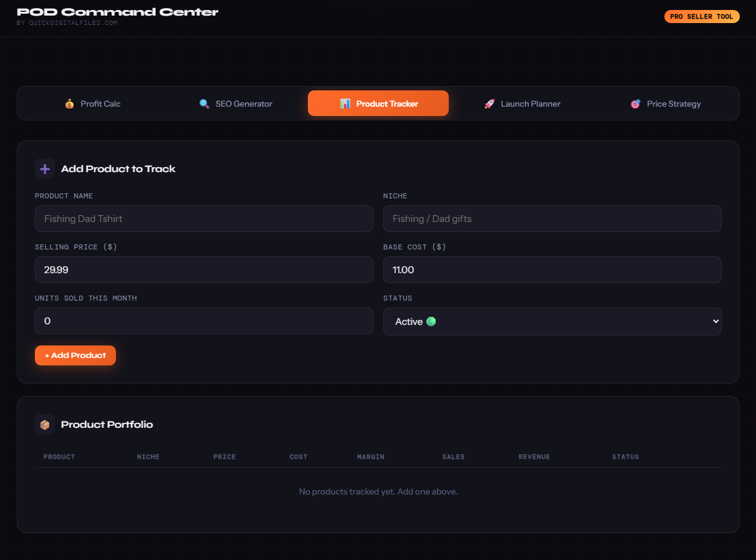Click the PRO SELLER TOOL badge
This screenshot has width=756, height=560.
click(x=702, y=17)
